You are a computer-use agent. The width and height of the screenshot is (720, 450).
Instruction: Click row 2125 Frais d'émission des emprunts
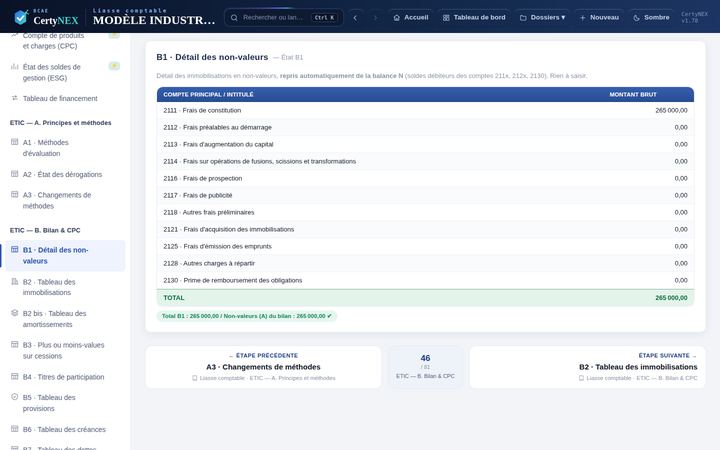coord(425,246)
